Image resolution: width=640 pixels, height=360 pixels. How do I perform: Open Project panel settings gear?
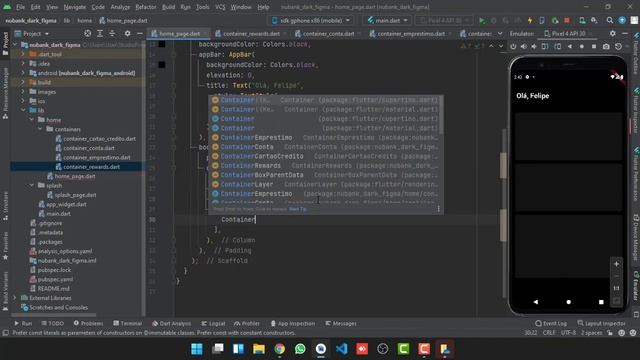pyautogui.click(x=127, y=33)
